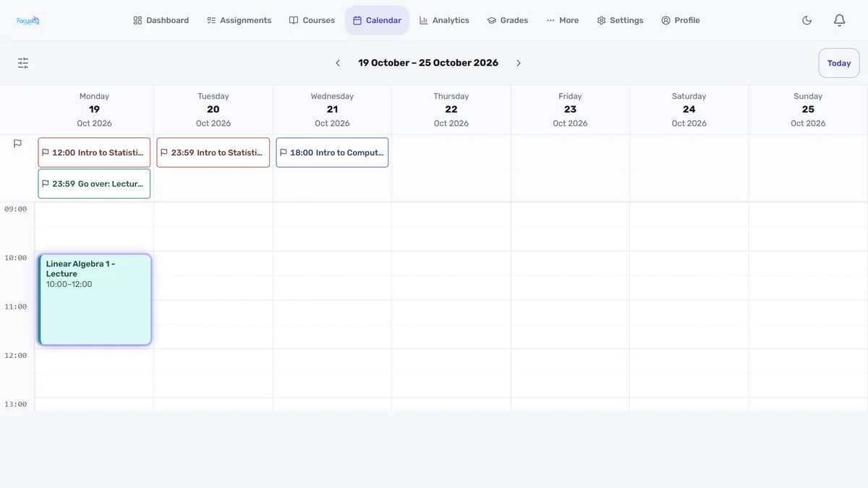Select the Sunday 25 column header
Screen dimensions: 868x488
(808, 110)
